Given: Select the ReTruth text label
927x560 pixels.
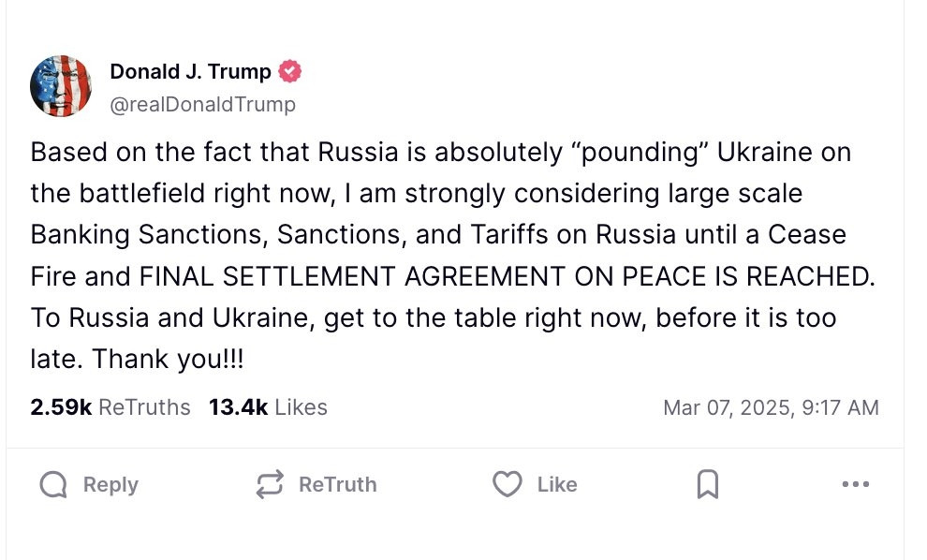Looking at the screenshot, I should 338,485.
